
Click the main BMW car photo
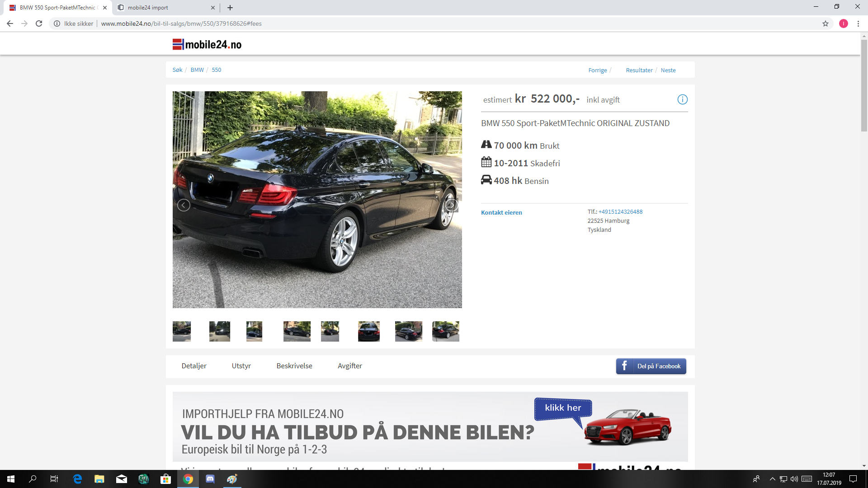tap(317, 200)
